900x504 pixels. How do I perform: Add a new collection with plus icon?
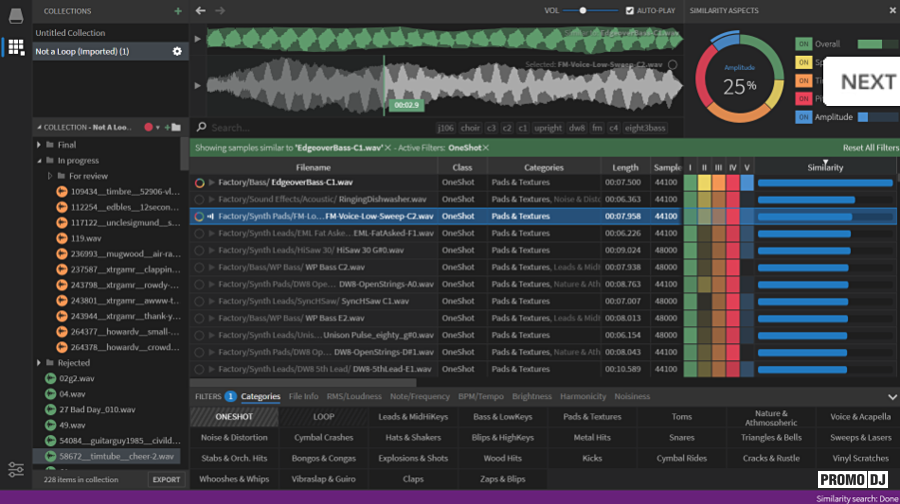click(178, 11)
